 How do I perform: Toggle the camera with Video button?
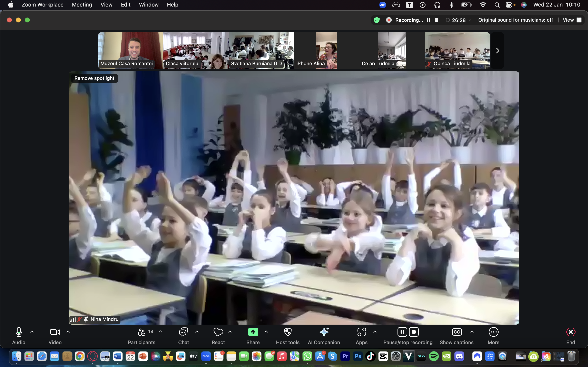point(55,332)
